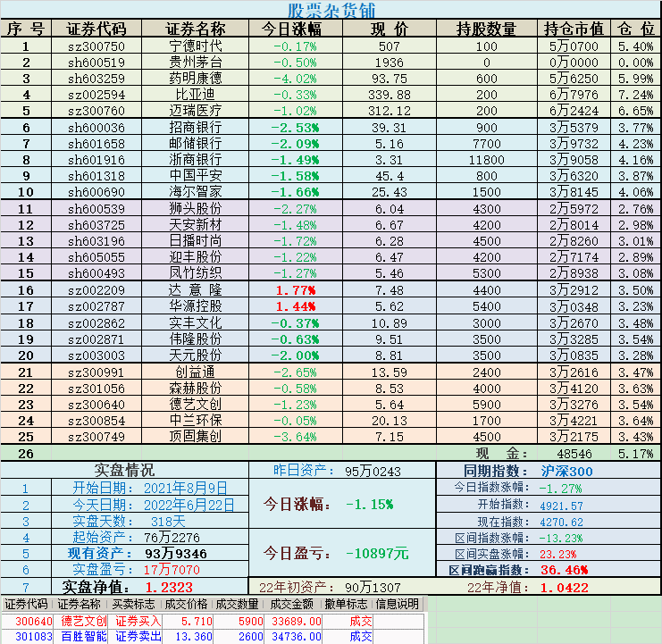
Task: Click stock name 创益通
Action: pos(196,372)
